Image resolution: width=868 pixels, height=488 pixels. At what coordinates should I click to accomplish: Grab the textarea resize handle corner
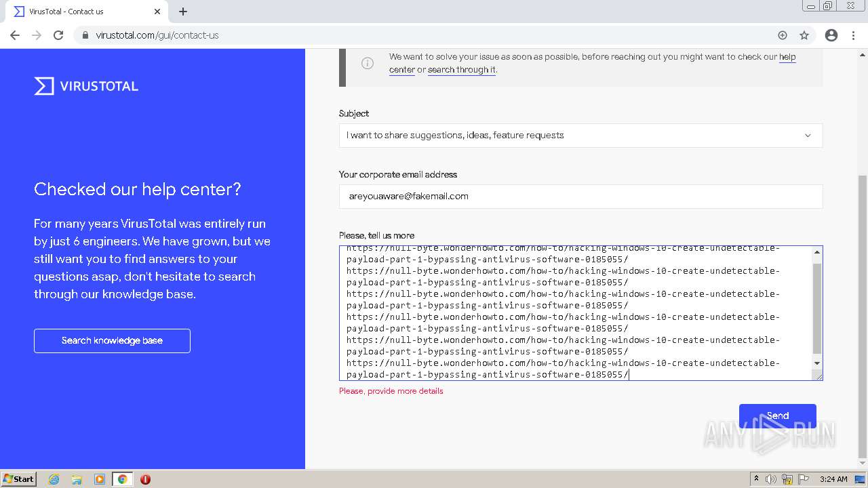click(x=818, y=375)
